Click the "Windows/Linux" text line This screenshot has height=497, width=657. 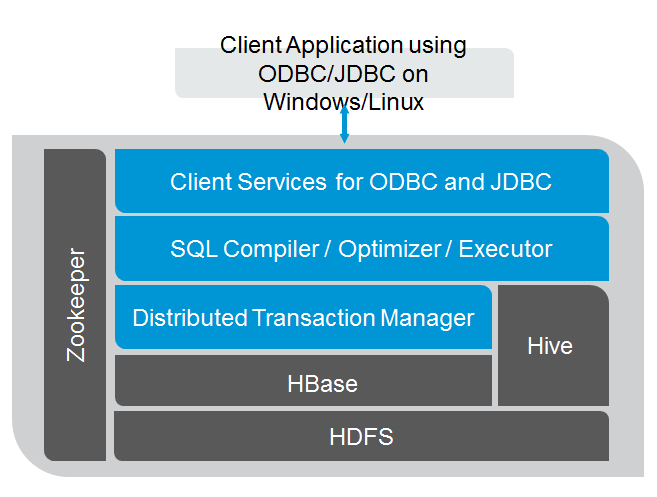tap(344, 102)
